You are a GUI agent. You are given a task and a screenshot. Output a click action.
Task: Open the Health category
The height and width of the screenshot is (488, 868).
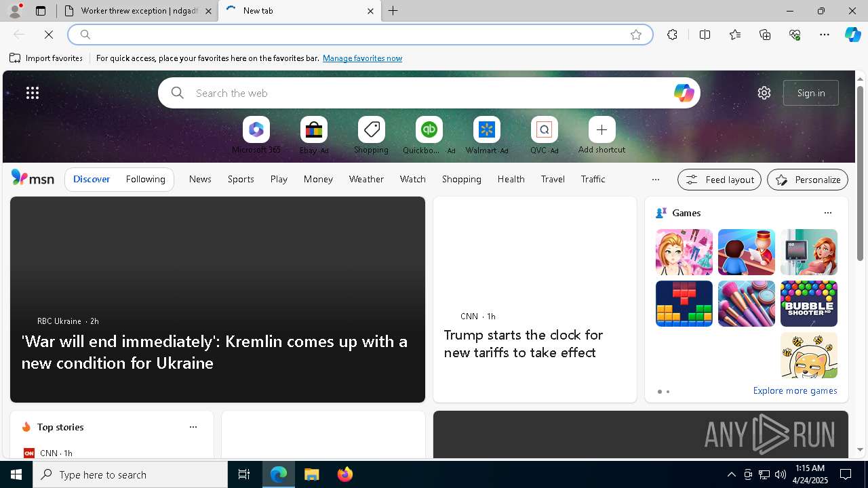tap(511, 179)
